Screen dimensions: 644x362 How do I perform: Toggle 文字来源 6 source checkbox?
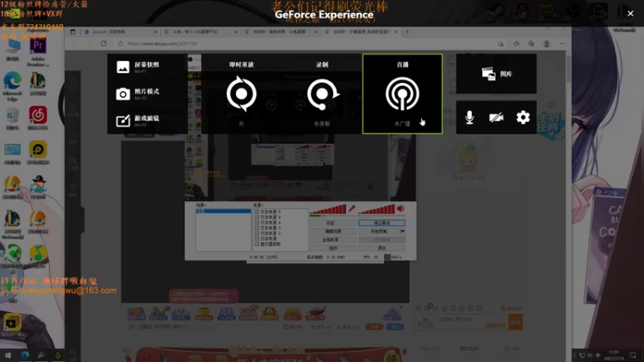[x=257, y=217]
